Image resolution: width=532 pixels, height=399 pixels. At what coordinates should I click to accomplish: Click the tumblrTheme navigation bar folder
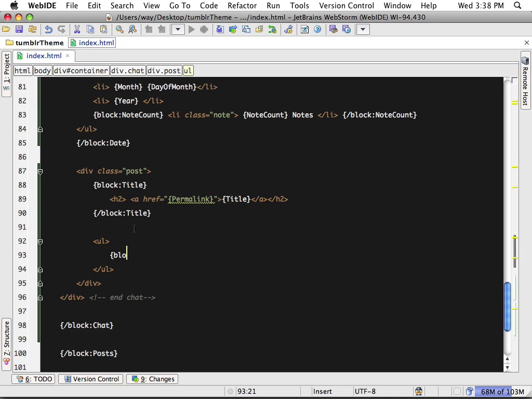(35, 43)
